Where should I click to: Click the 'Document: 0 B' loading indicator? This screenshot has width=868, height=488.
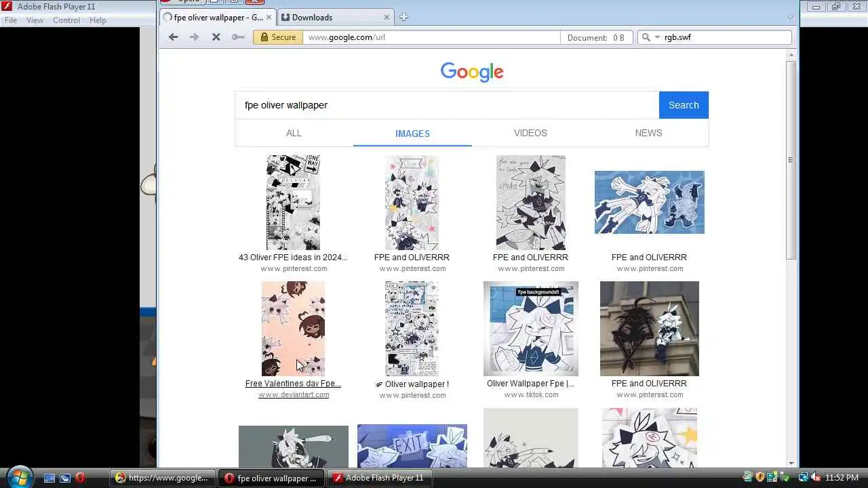click(597, 37)
